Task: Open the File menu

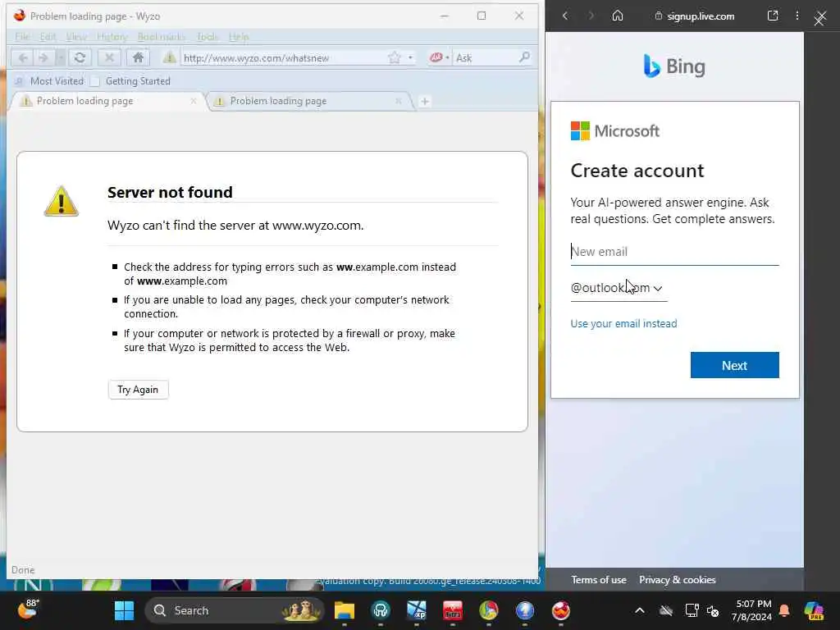Action: [x=22, y=36]
